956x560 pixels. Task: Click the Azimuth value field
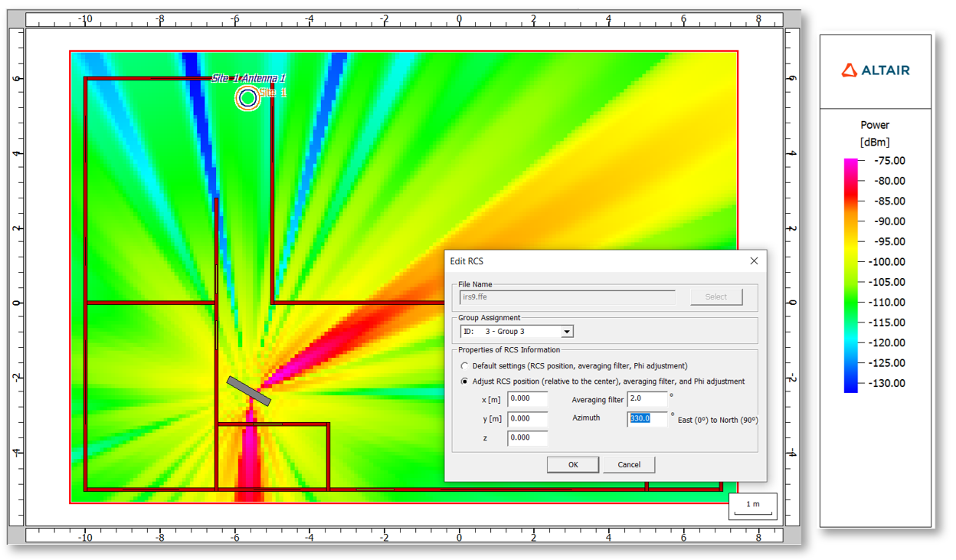[647, 418]
